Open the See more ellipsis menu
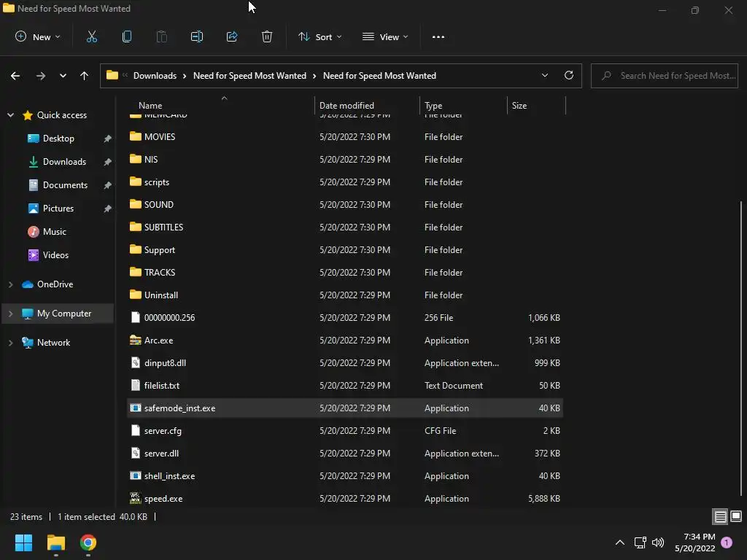Screen dimensions: 747x560 click(x=438, y=36)
